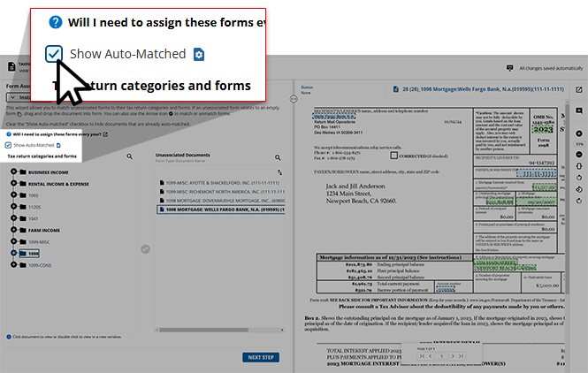The width and height of the screenshot is (588, 373).
Task: Go to next page of document
Action: (x=453, y=356)
